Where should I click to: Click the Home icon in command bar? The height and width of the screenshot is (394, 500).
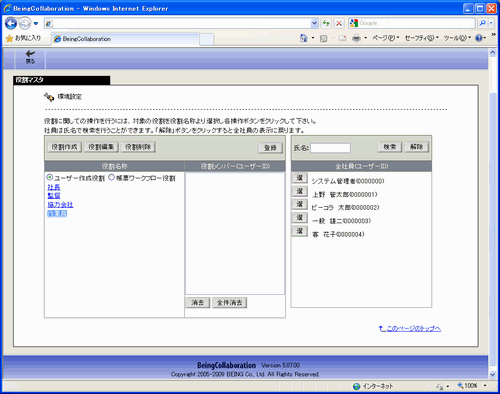(304, 38)
